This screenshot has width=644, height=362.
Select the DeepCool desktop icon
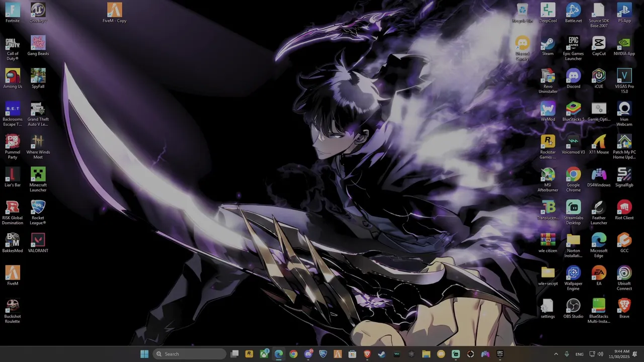548,13
